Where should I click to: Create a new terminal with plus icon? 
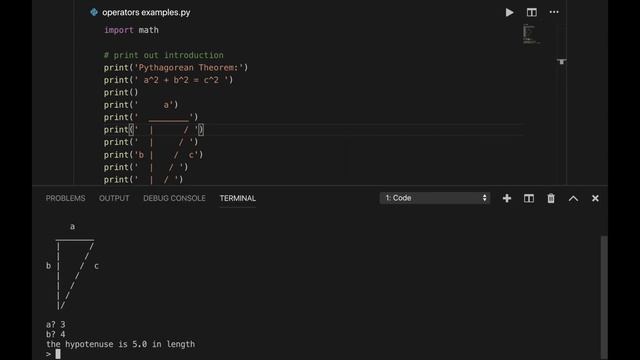(x=507, y=198)
